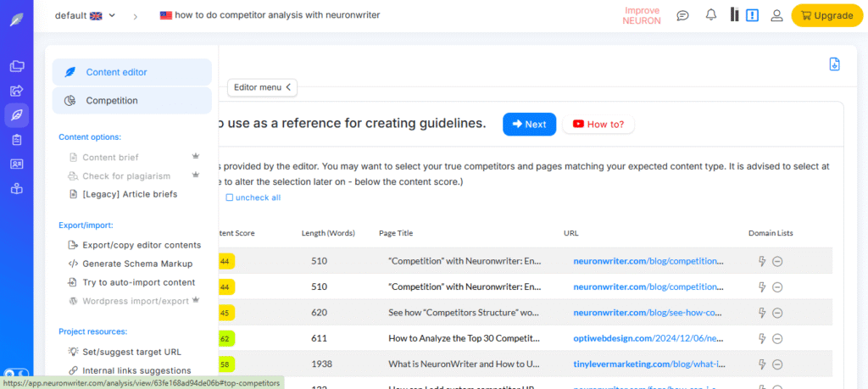The height and width of the screenshot is (389, 868).
Task: Click the yellow Upgrade button
Action: pos(827,15)
